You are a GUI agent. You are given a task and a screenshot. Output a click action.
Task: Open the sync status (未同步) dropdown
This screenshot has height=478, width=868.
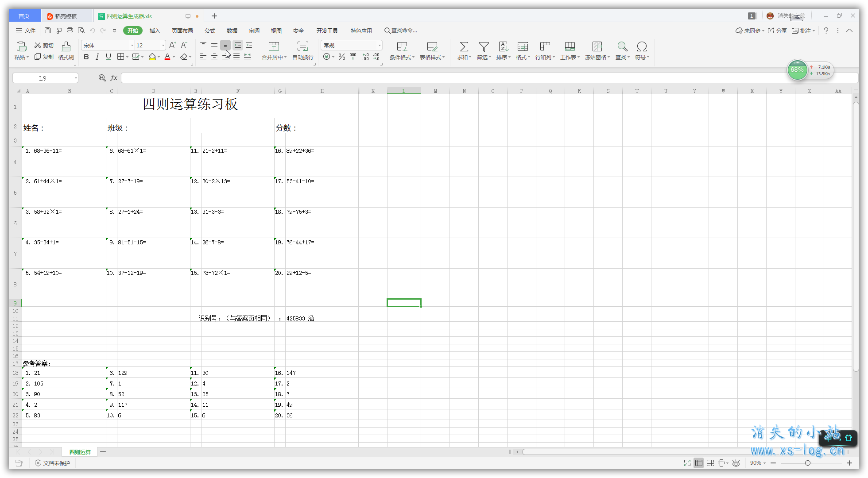pos(750,31)
